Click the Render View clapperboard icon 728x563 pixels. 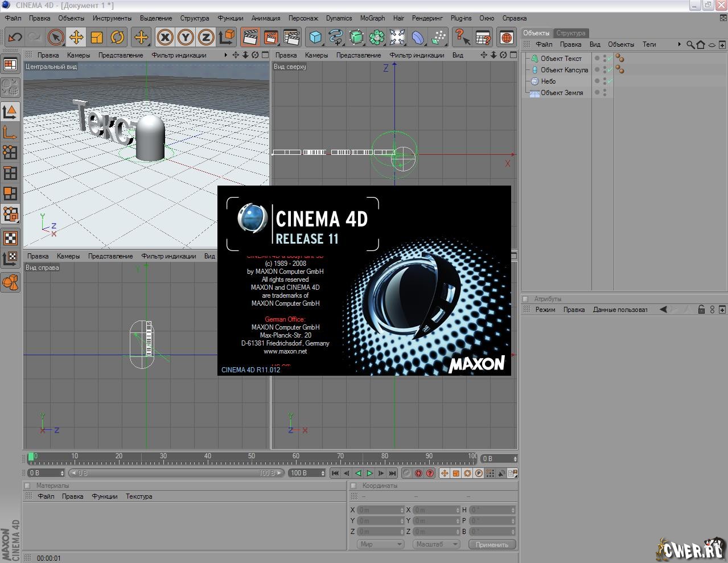point(250,38)
